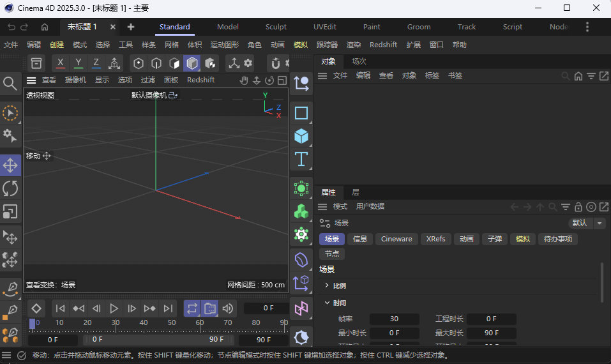Open the viewport 摄像机 menu

click(x=75, y=80)
